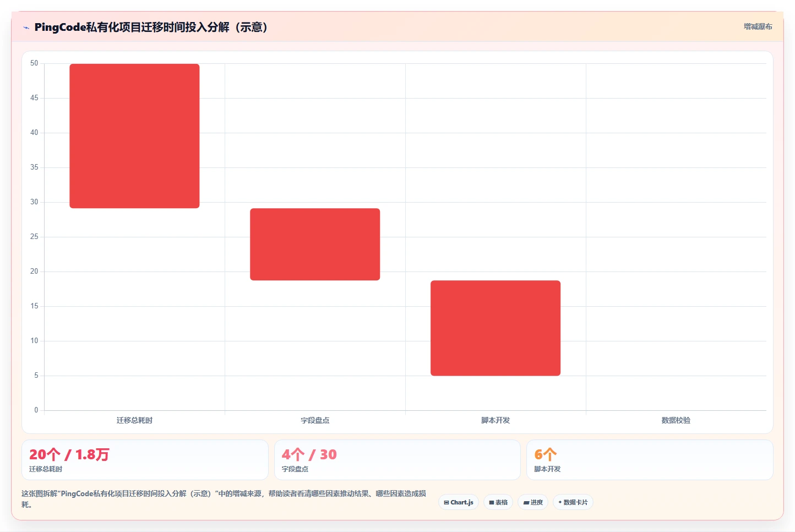This screenshot has height=532, width=795.
Task: Click the Chart.js tag chip
Action: [459, 502]
